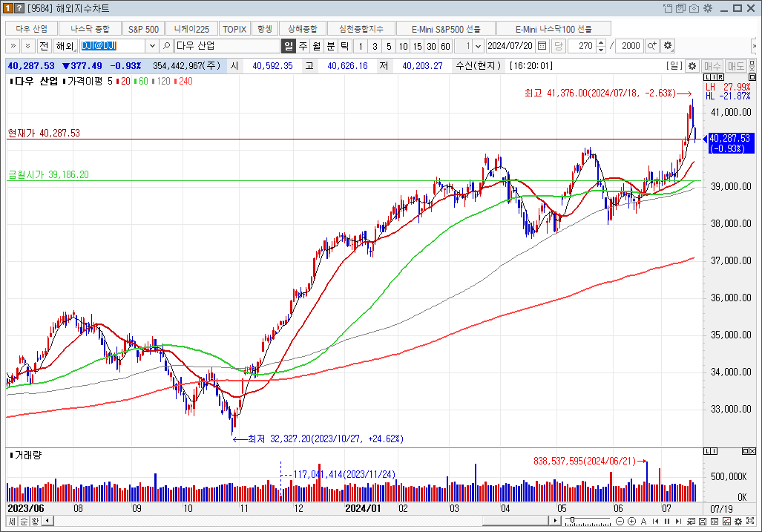Expand the DJI@DJI symbol dropdown
Screen dimensions: 762x532
[x=153, y=46]
